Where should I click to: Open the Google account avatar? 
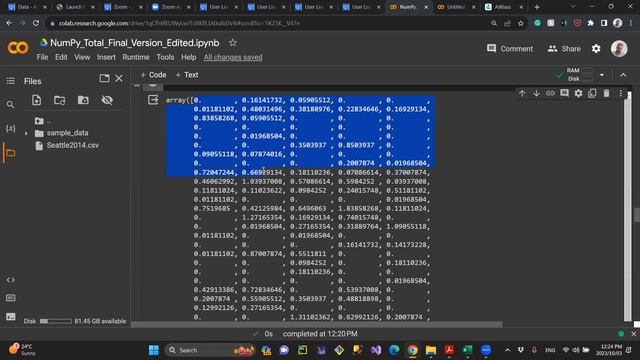pos(619,49)
